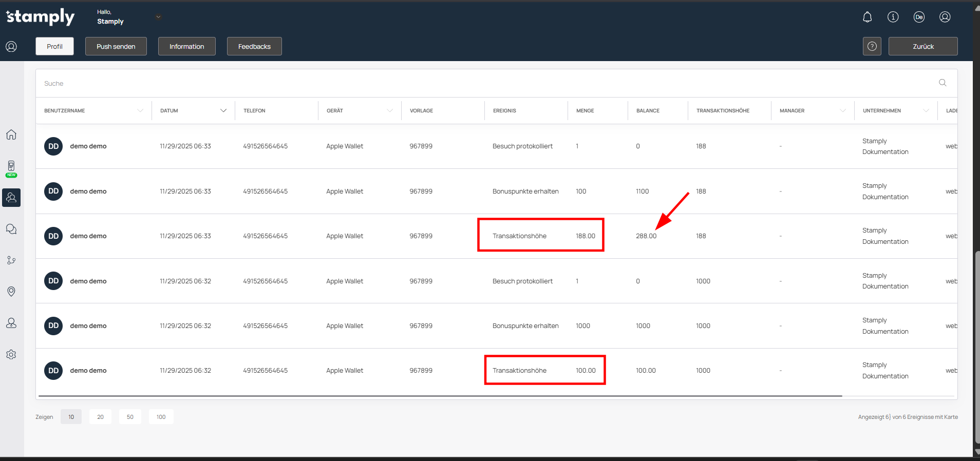
Task: Open the user account icon top right
Action: (x=945, y=17)
